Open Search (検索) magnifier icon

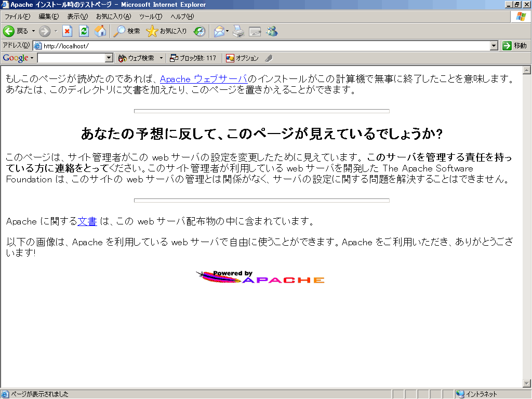(119, 31)
